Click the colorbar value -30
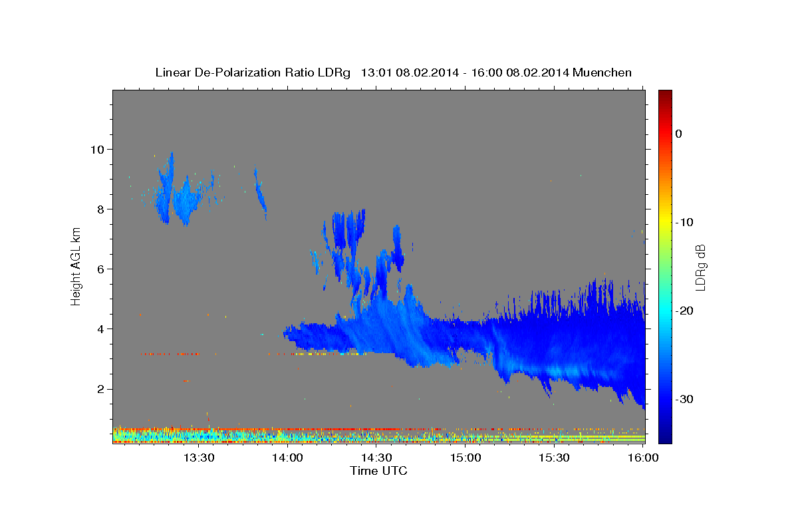Image resolution: width=798 pixels, height=532 pixels. pyautogui.click(x=684, y=399)
